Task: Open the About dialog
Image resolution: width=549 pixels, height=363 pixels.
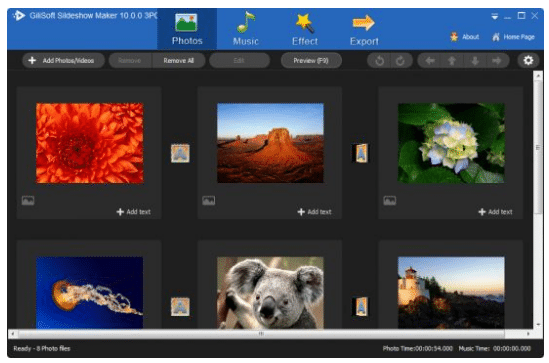Action: (465, 37)
